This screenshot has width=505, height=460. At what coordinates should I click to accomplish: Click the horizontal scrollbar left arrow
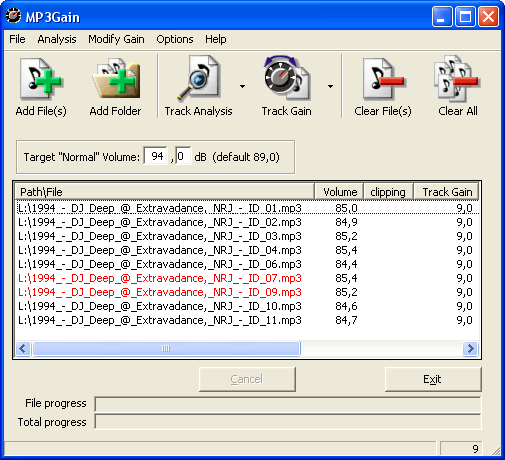[x=23, y=349]
